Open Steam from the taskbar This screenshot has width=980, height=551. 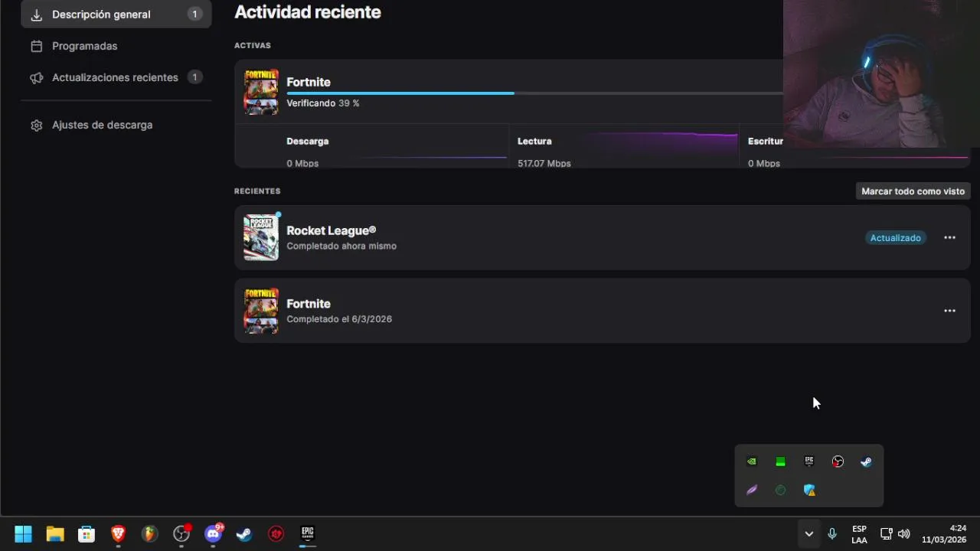coord(244,534)
